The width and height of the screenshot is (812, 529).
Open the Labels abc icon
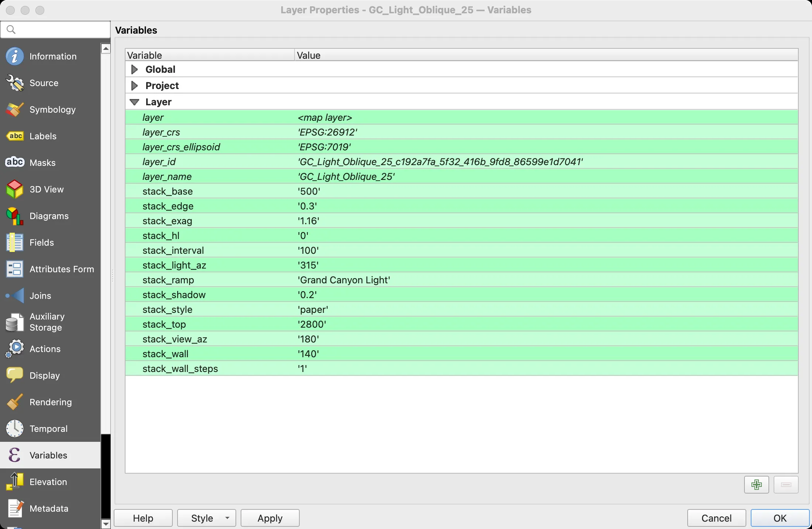click(x=15, y=136)
